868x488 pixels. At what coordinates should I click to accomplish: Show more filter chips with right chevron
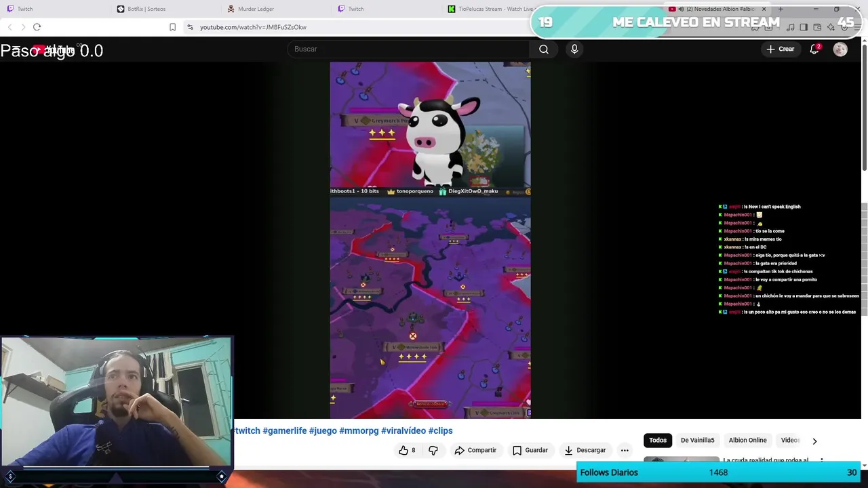click(814, 441)
